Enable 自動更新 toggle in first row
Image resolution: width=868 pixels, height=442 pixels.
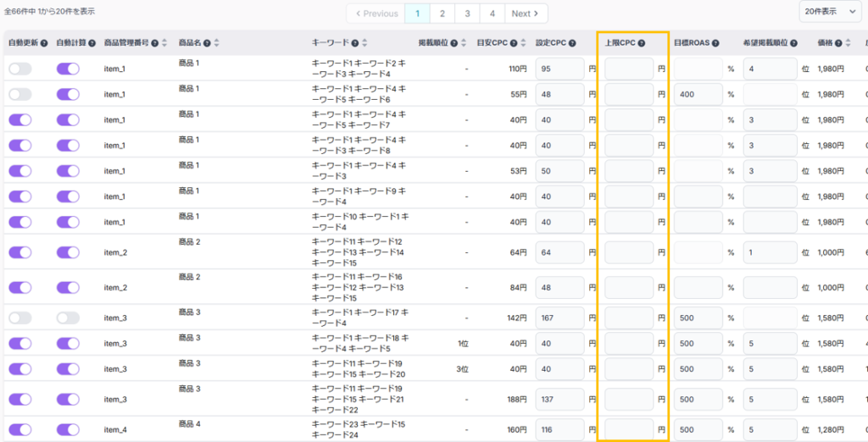(20, 69)
